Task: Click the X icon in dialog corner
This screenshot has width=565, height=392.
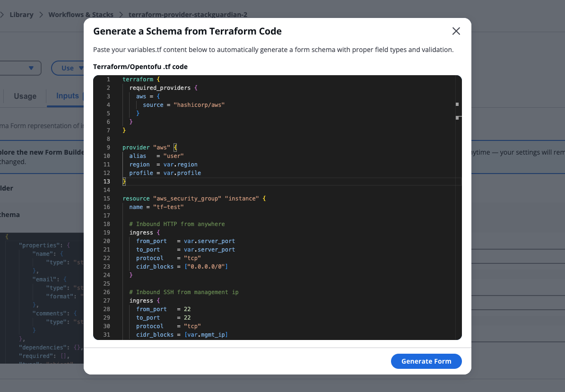Action: coord(456,31)
